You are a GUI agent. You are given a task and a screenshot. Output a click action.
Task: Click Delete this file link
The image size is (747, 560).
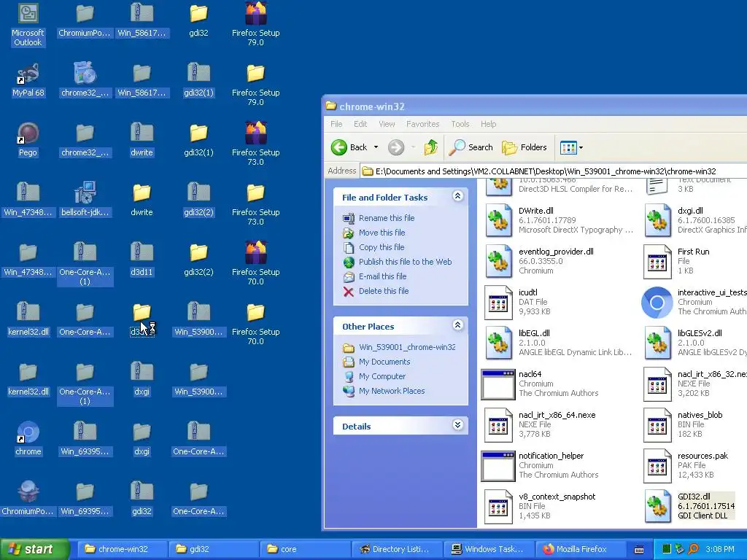click(384, 291)
